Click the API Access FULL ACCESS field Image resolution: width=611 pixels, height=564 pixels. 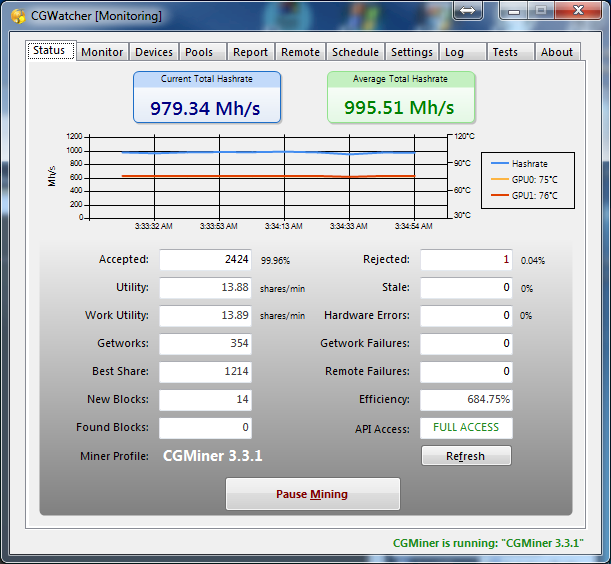coord(466,428)
